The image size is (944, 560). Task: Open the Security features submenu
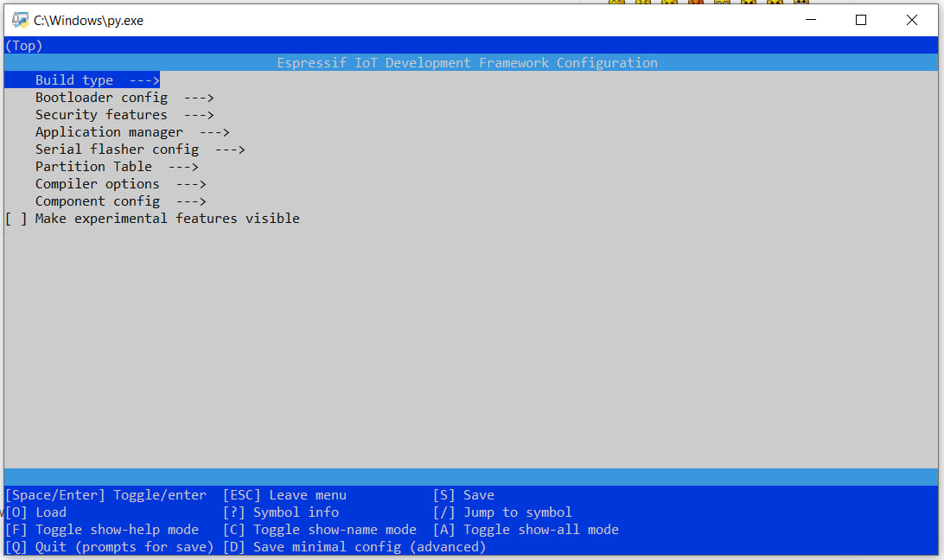tap(124, 114)
